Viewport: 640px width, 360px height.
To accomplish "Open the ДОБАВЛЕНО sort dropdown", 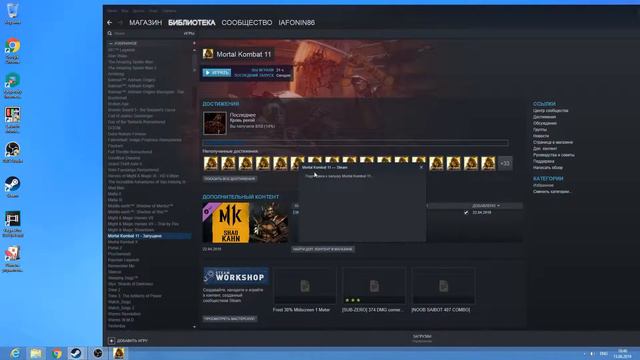I will tap(486, 206).
